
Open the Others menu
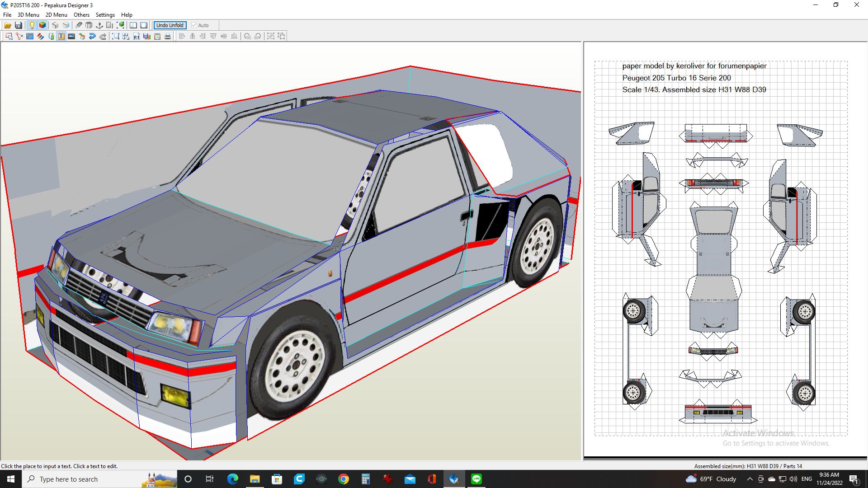tap(82, 14)
